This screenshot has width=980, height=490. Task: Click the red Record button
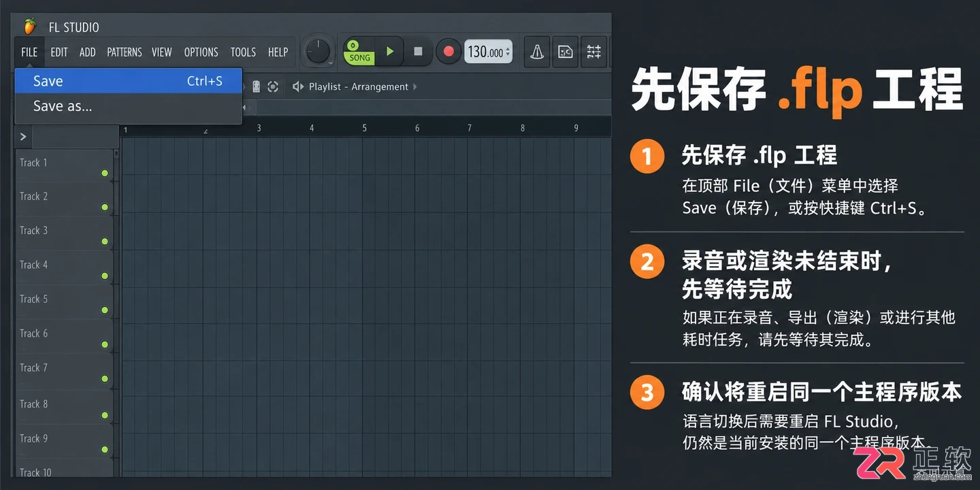click(x=448, y=52)
